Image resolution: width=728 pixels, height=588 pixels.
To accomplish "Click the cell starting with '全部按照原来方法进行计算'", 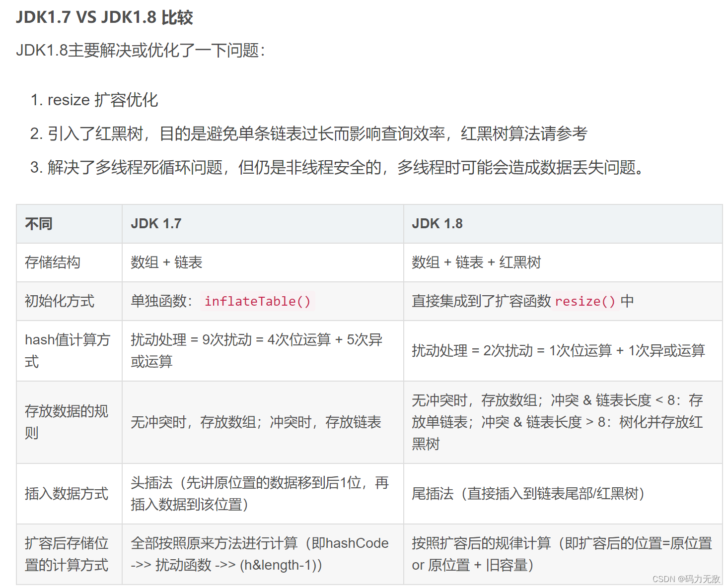I will (263, 554).
